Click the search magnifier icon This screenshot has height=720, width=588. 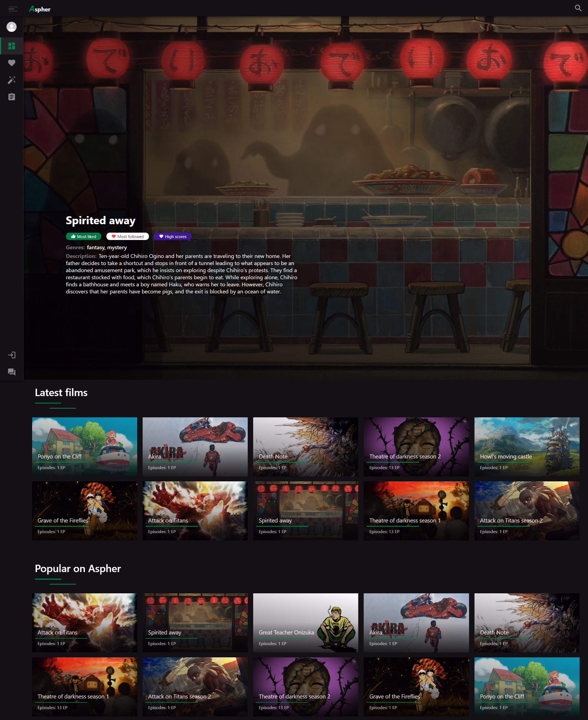578,8
